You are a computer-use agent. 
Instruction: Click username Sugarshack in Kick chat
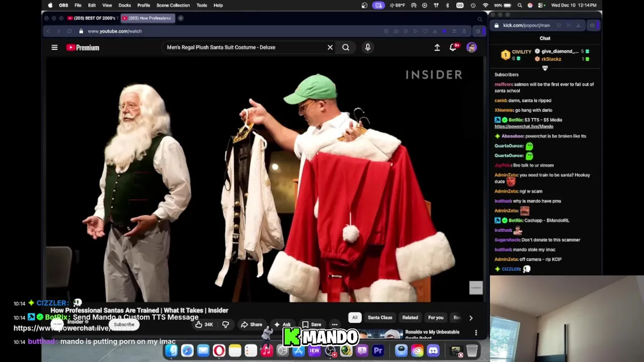pyautogui.click(x=507, y=240)
